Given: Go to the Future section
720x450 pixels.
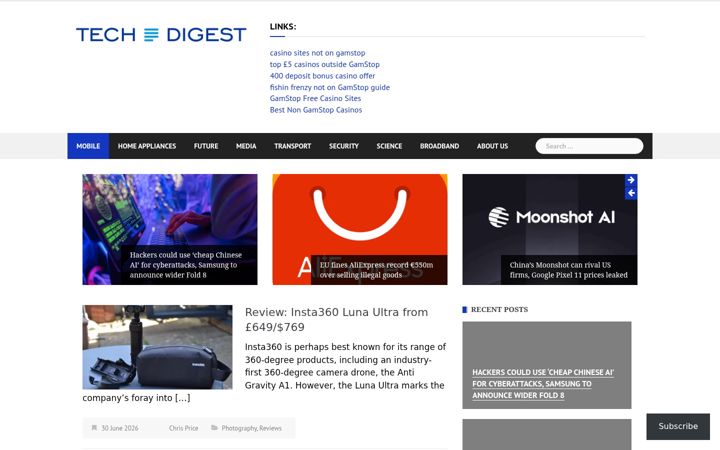Looking at the screenshot, I should click(206, 146).
